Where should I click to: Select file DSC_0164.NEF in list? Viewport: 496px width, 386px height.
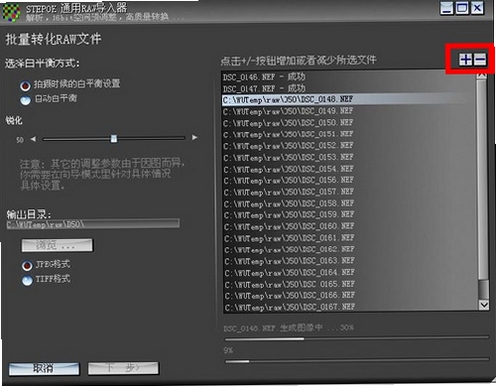coord(349,273)
